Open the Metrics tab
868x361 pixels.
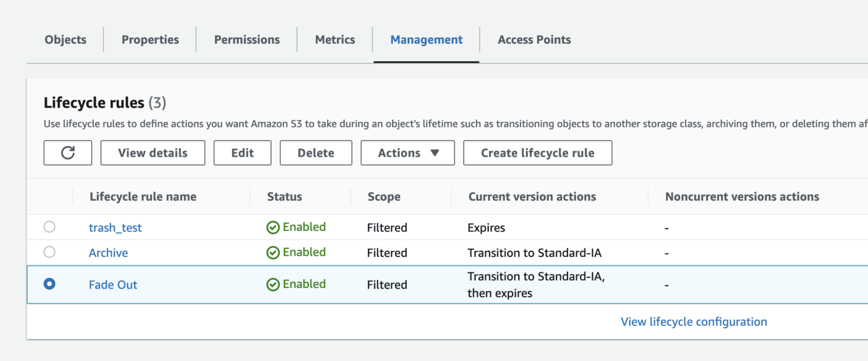(x=335, y=40)
